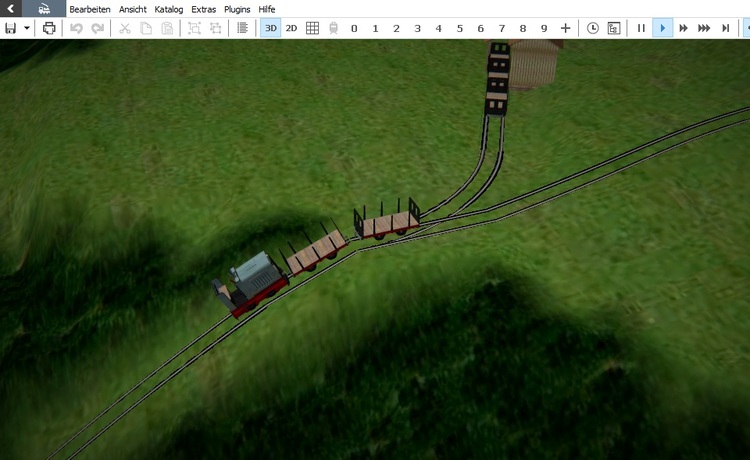Save the layout with the disk icon

pyautogui.click(x=11, y=28)
